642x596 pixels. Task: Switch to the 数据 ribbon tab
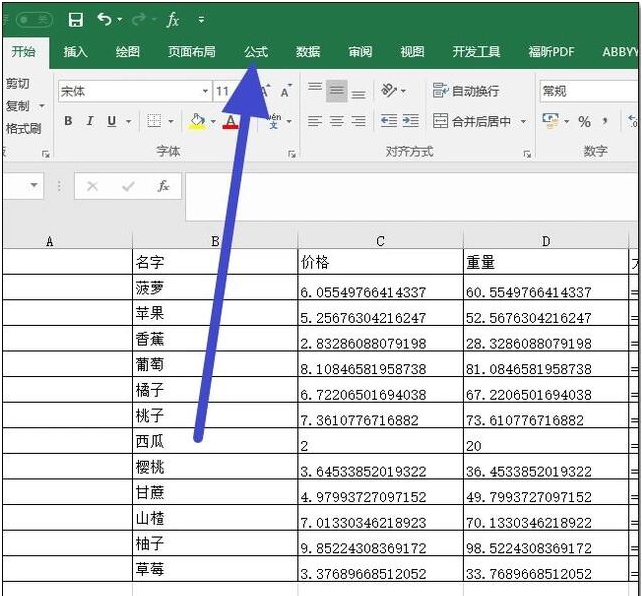point(308,52)
